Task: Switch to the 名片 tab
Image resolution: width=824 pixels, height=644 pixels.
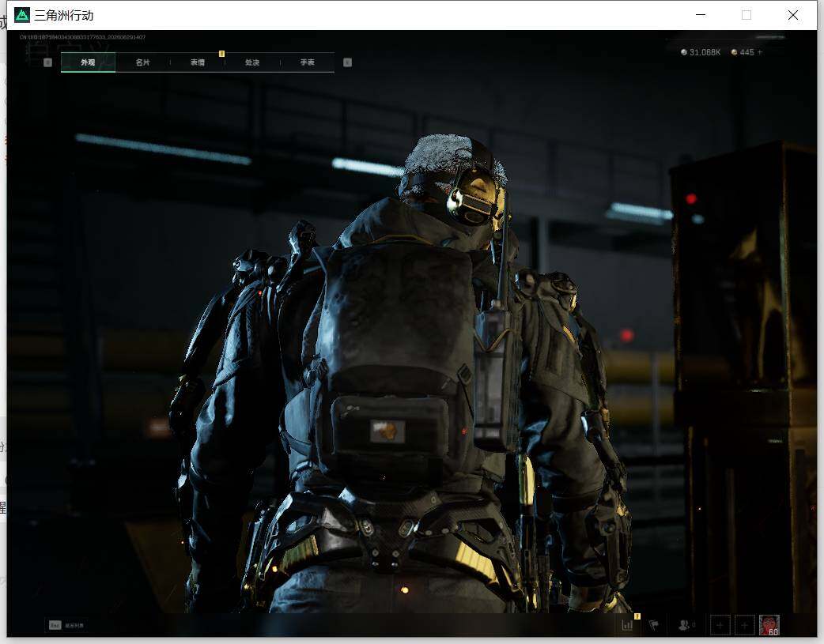Action: [142, 62]
